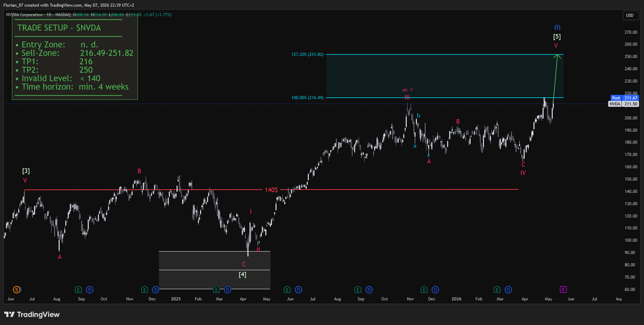644x325 pixels.
Task: Open the December 2025 dividend marker
Action: point(435,289)
